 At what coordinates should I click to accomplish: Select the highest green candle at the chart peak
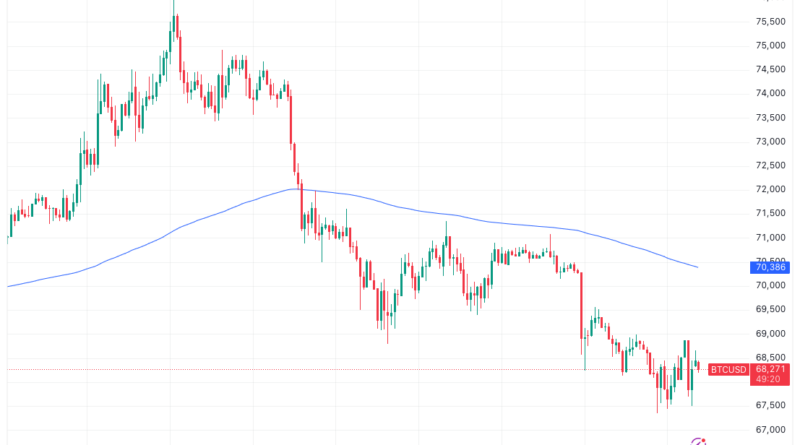tap(173, 30)
